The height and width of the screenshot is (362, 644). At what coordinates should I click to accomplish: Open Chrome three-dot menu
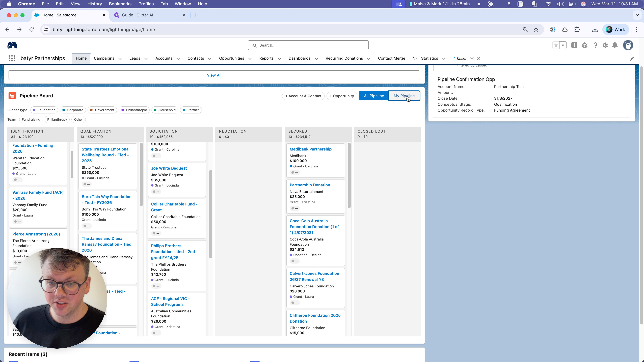click(636, 29)
